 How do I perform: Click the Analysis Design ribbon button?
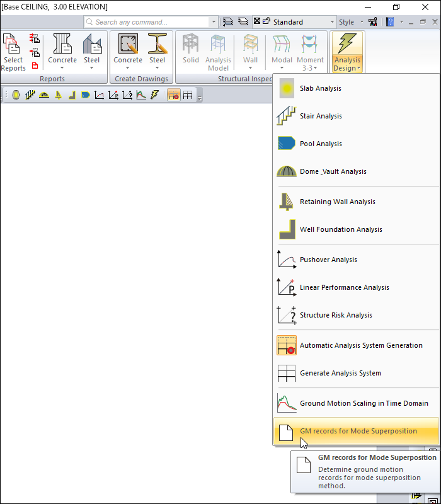pos(347,52)
